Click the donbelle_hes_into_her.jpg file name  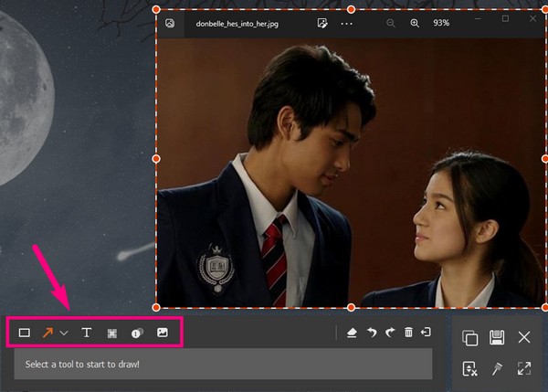237,24
